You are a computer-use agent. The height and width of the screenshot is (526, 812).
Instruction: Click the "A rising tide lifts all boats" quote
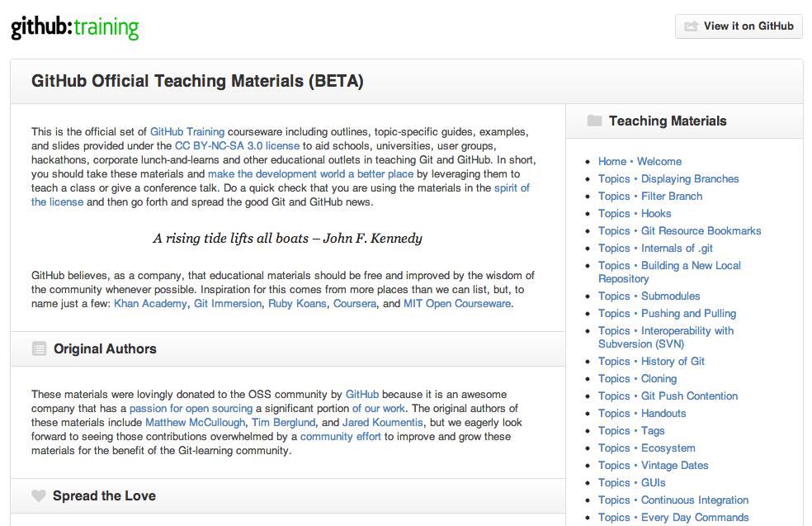pyautogui.click(x=287, y=239)
